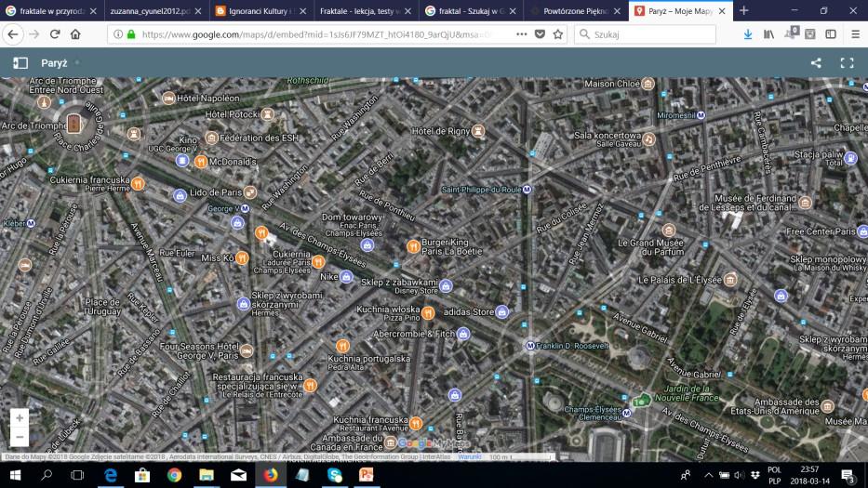Screen dimensions: 868x488
Task: Reload the current page
Action: [x=55, y=34]
